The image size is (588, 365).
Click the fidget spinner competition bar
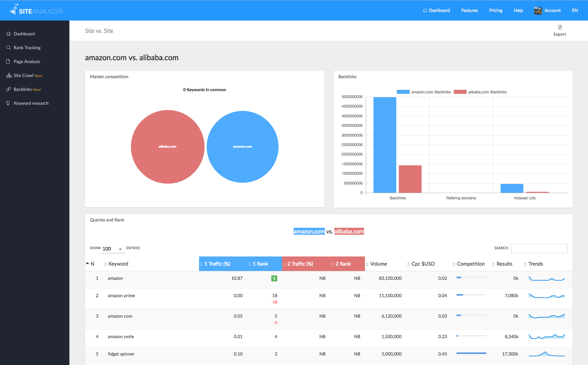point(471,353)
